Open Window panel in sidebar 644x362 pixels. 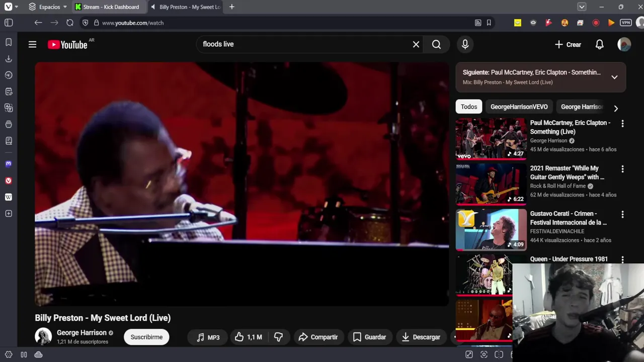tap(9, 124)
